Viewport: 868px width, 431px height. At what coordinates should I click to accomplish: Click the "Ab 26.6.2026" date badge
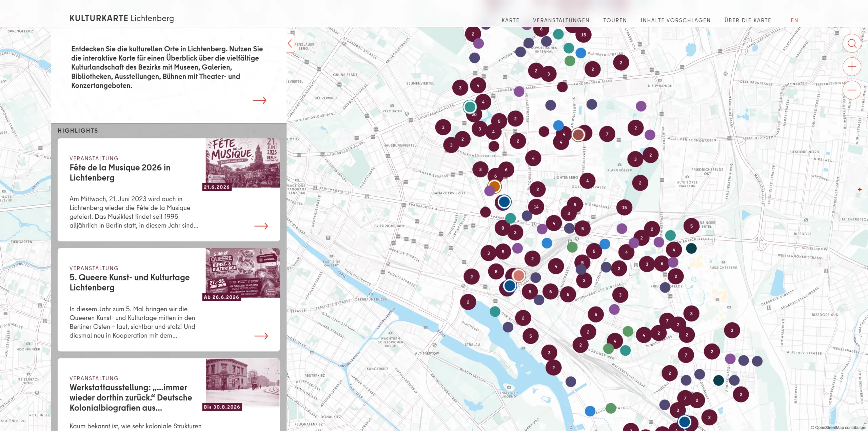[x=221, y=297]
